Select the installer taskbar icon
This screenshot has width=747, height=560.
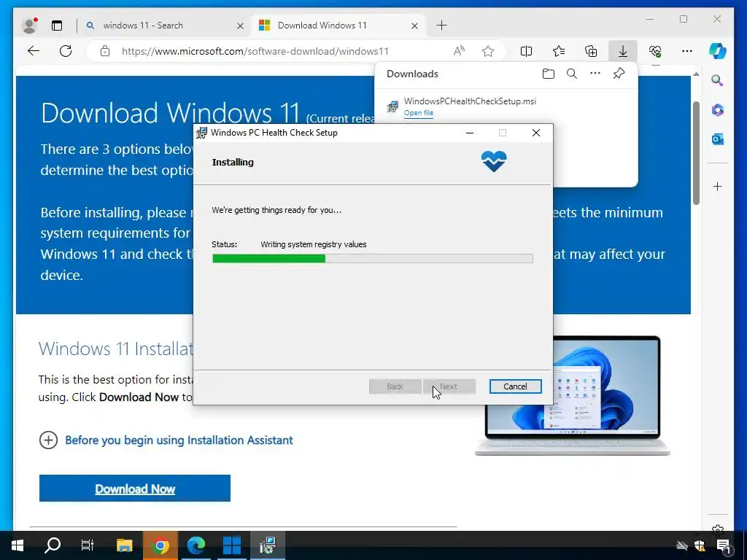[268, 545]
